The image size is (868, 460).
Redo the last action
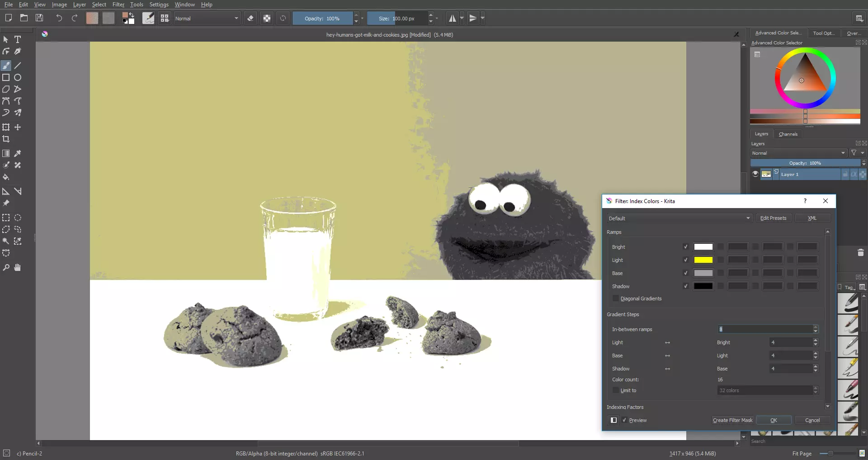[x=75, y=18]
